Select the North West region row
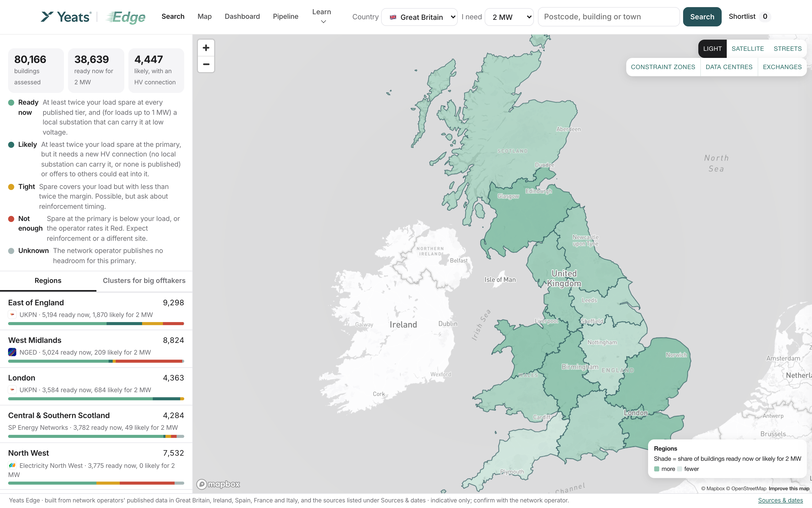 click(x=96, y=466)
